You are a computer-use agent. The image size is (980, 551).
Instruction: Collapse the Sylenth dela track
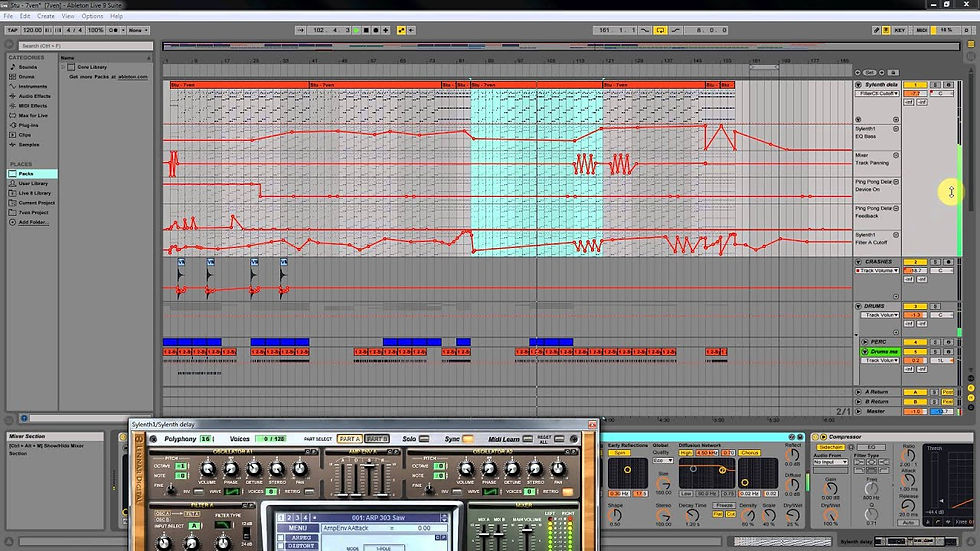point(859,84)
